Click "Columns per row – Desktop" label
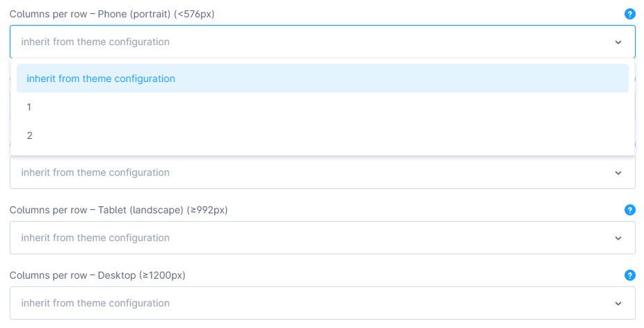The height and width of the screenshot is (328, 644). pos(97,275)
